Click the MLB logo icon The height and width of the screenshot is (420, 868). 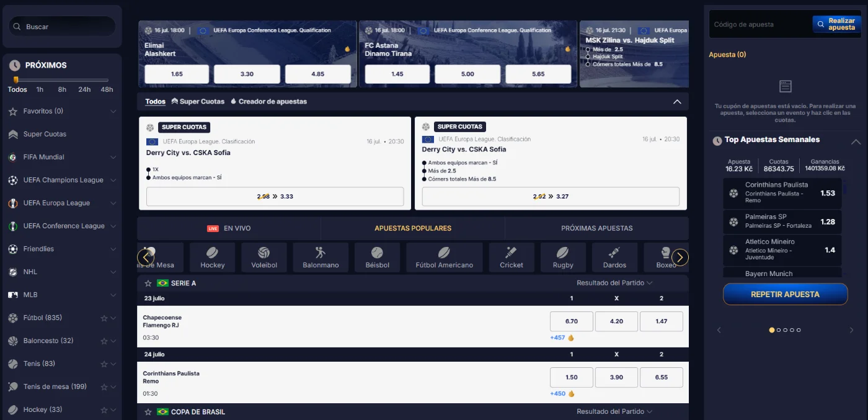[13, 295]
